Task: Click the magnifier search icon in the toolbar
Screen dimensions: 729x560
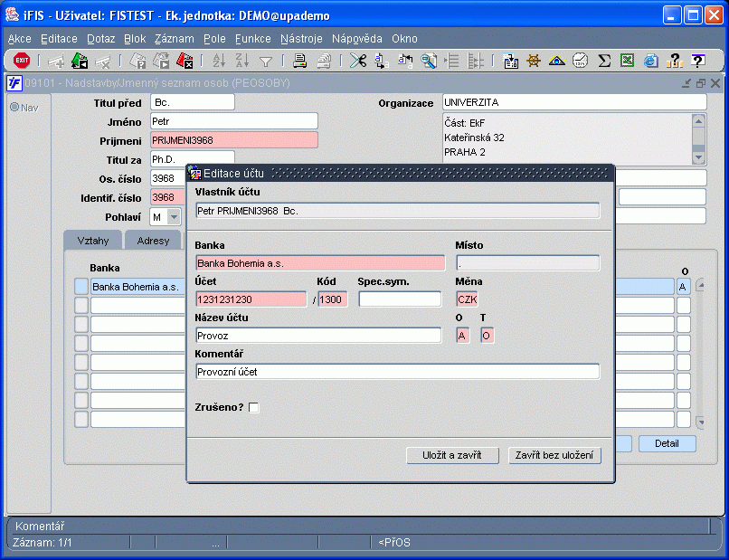Action: tap(428, 61)
